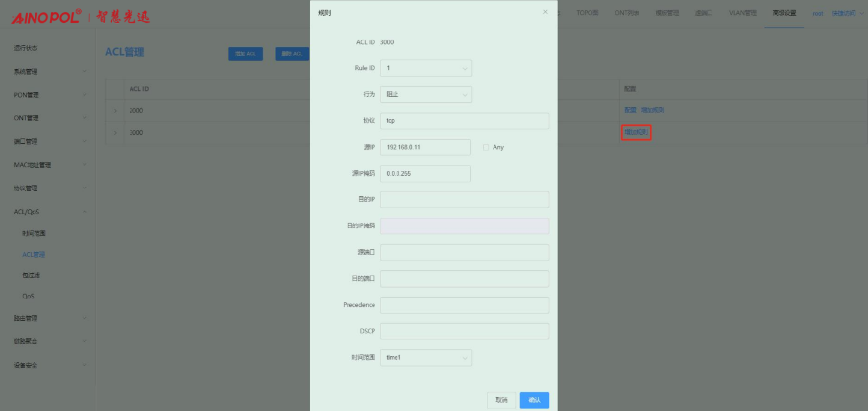Viewport: 868px width, 411px height.
Task: Expand row for ACL ID 2000
Action: (x=115, y=111)
